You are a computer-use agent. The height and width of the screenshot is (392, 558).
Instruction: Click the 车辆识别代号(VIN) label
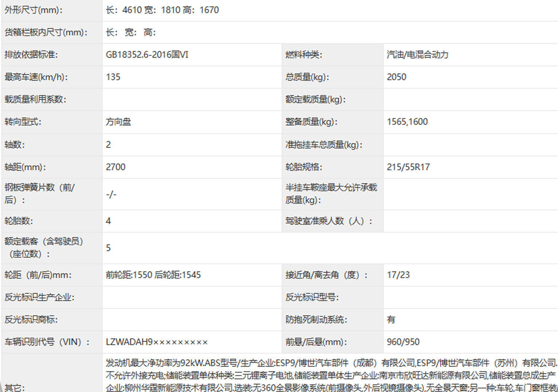tap(47, 342)
